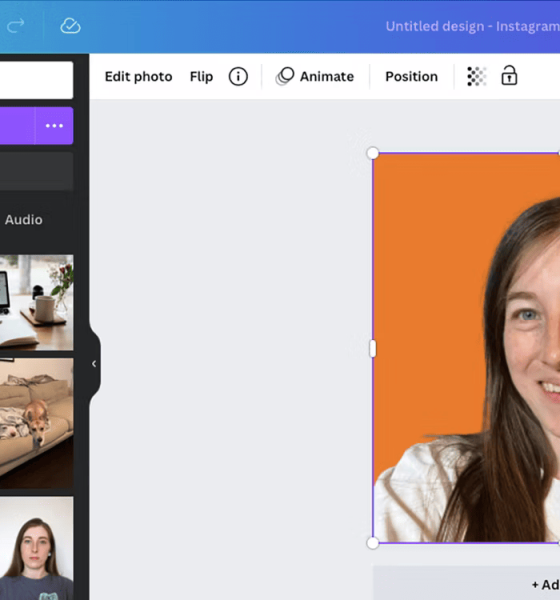Select the orange photo on canvas

click(x=466, y=348)
